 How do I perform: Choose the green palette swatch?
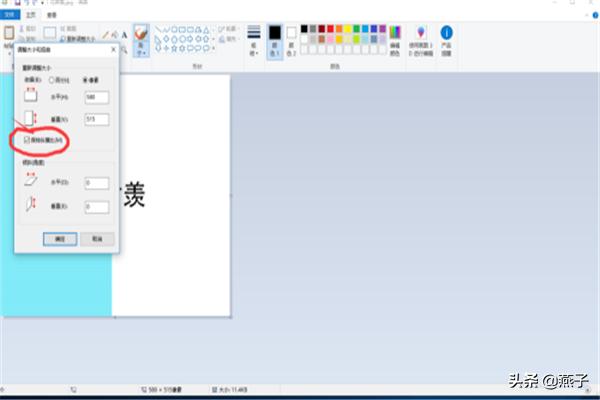[357, 29]
